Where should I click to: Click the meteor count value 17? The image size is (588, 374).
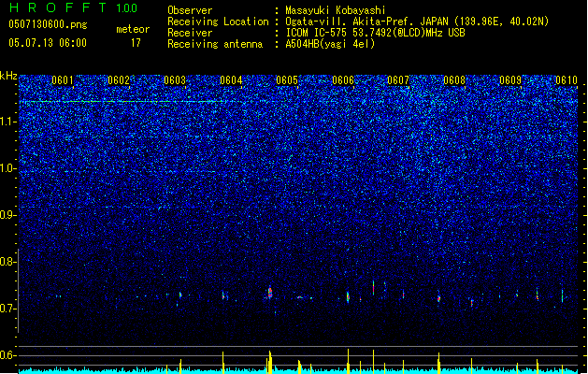[x=136, y=43]
